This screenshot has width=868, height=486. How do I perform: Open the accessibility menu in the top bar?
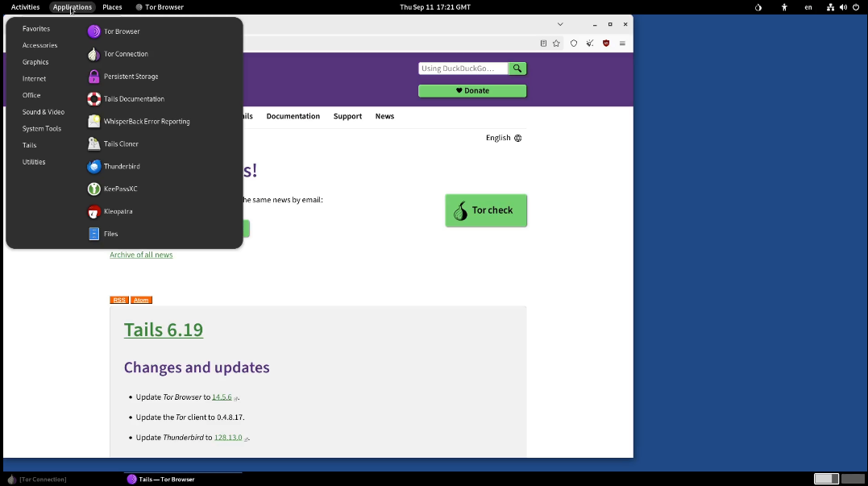point(784,7)
